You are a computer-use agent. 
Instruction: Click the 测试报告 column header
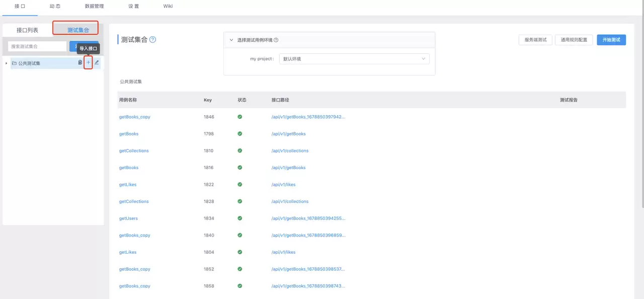[x=569, y=100]
